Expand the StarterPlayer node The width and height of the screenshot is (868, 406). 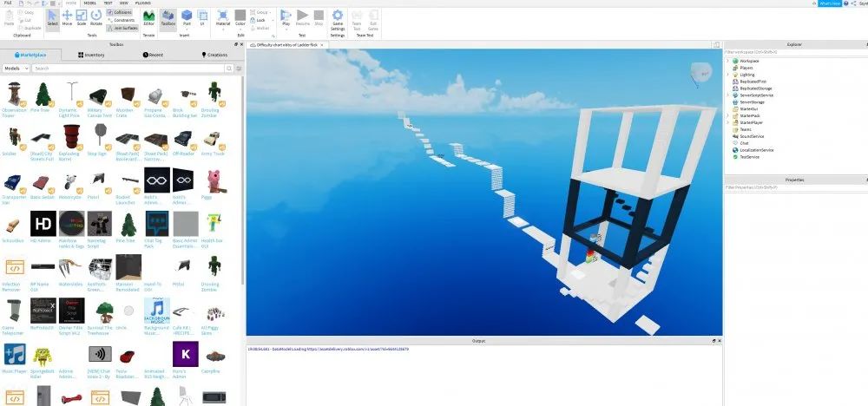click(x=728, y=123)
